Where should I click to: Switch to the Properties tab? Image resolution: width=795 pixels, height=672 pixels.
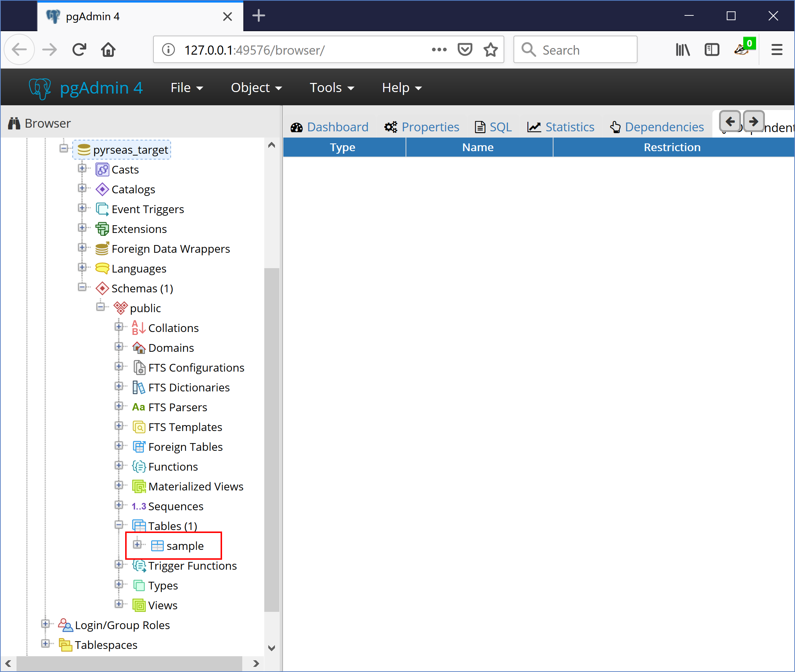click(x=421, y=127)
